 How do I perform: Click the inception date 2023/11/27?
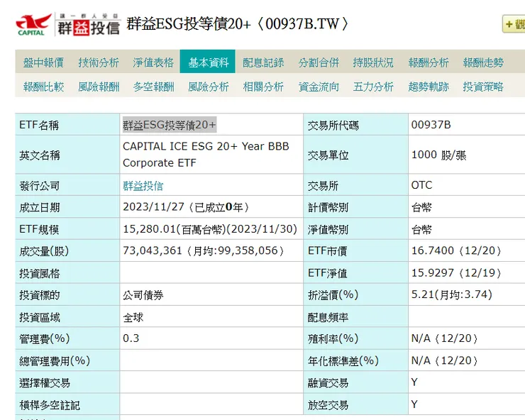pos(154,207)
